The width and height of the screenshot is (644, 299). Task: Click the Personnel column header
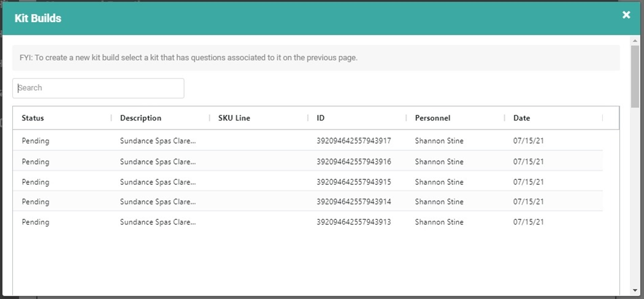click(x=432, y=118)
